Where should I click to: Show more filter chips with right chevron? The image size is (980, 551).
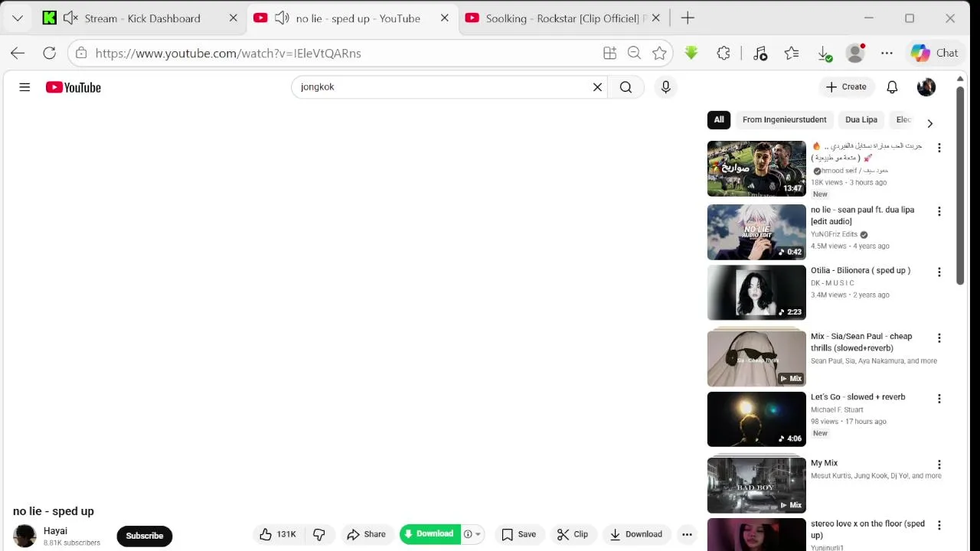tap(929, 123)
